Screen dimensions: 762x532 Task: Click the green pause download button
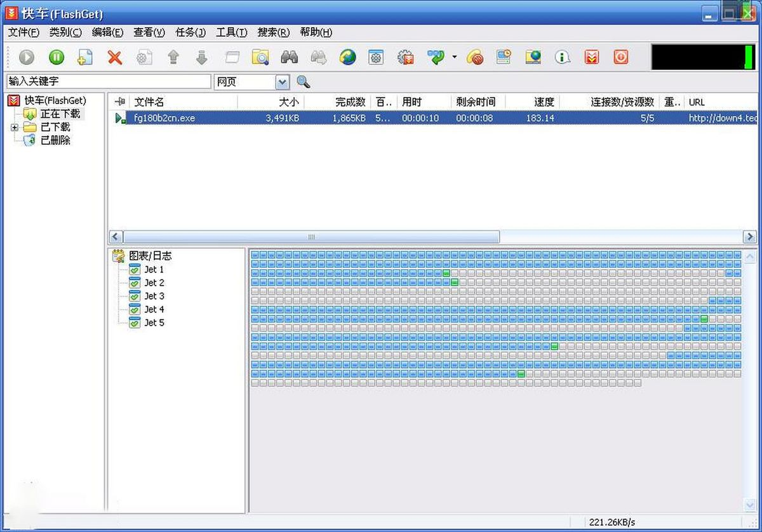click(x=57, y=57)
